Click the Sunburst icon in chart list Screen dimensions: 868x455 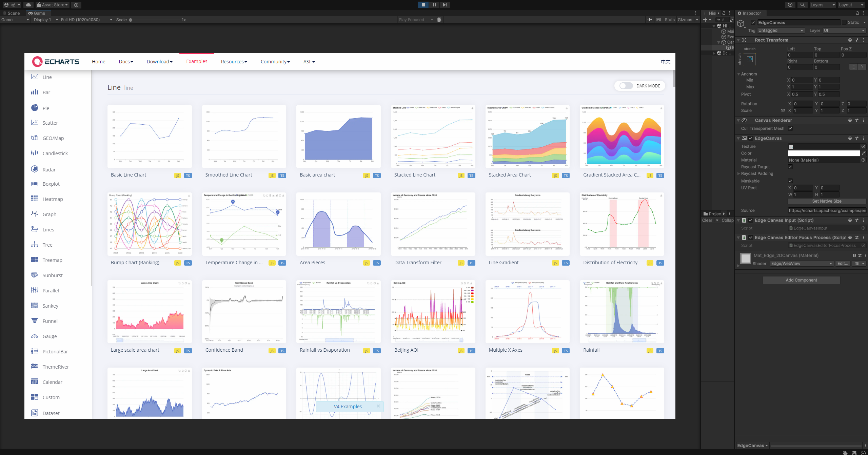pyautogui.click(x=35, y=275)
